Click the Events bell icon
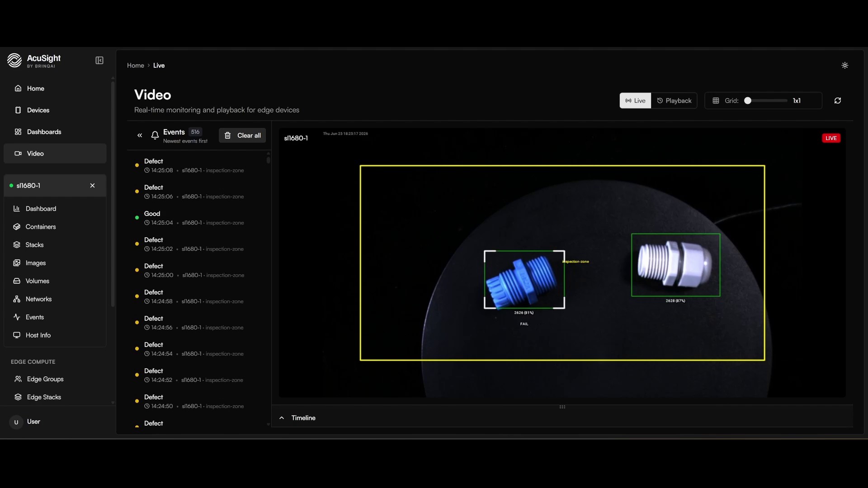 pyautogui.click(x=155, y=136)
